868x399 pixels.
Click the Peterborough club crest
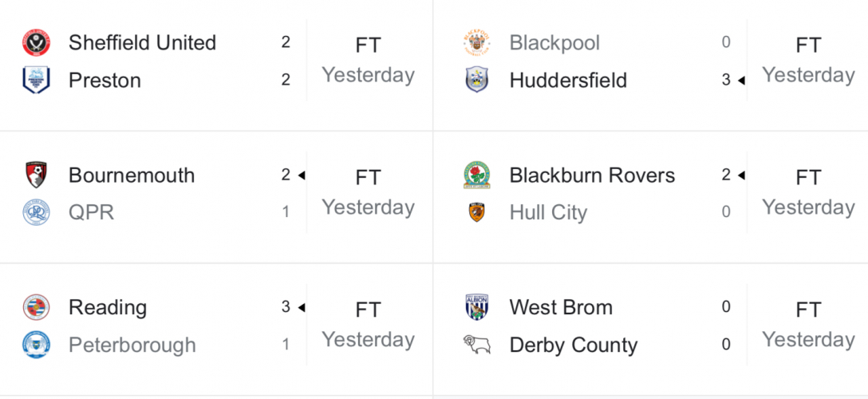point(36,345)
